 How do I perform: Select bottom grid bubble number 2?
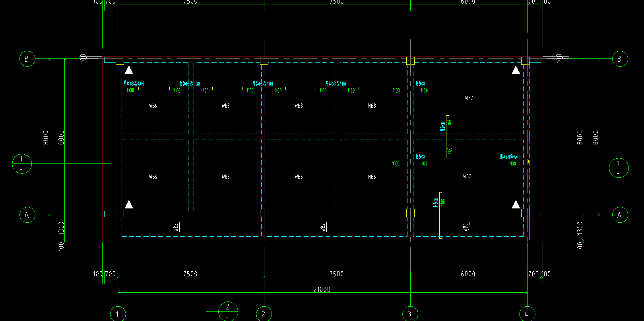pos(264,314)
